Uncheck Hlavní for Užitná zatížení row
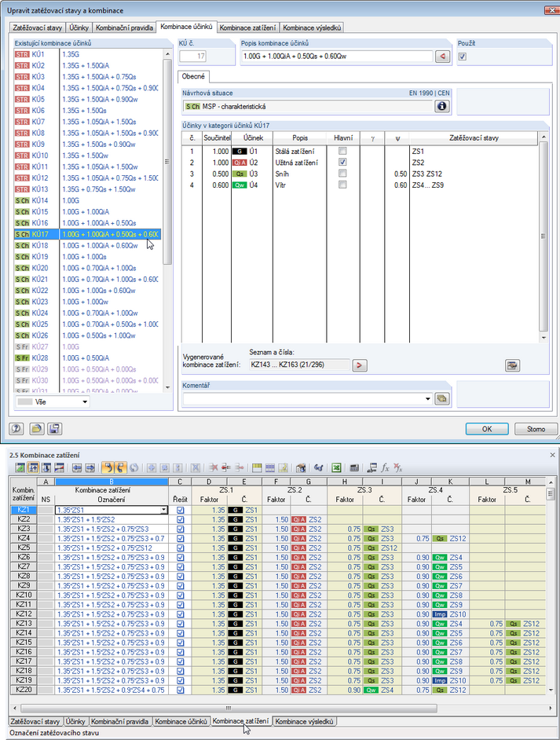The width and height of the screenshot is (560, 740). click(x=343, y=162)
